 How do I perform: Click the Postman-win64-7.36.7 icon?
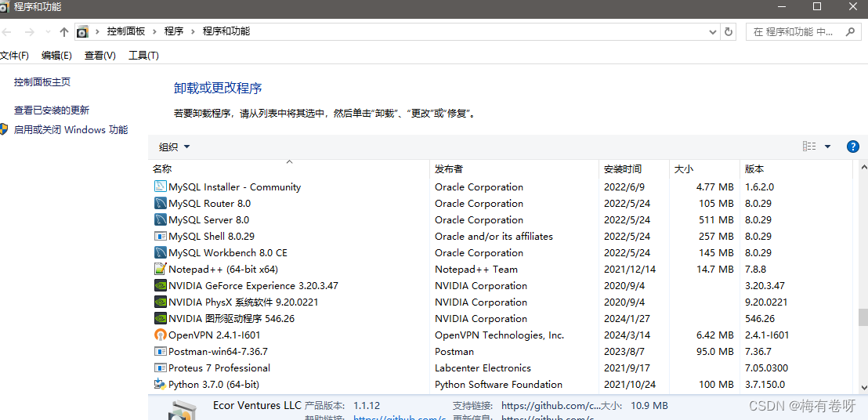point(160,351)
